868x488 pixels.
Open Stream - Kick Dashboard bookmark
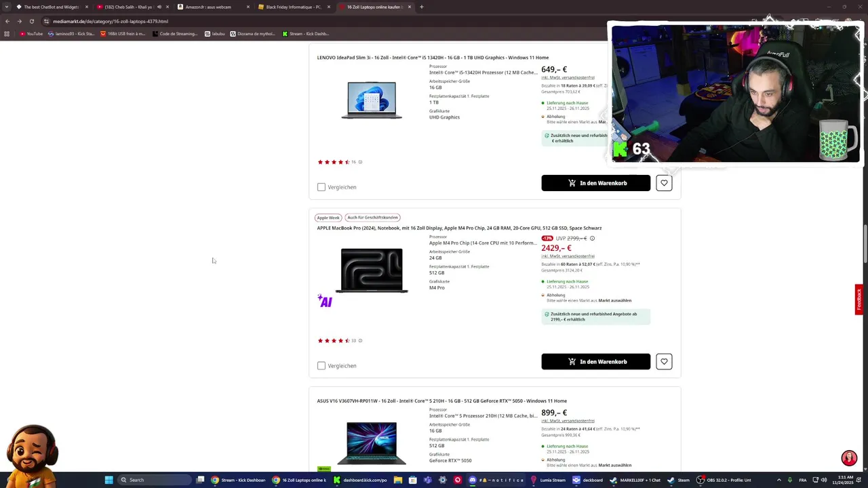point(305,34)
